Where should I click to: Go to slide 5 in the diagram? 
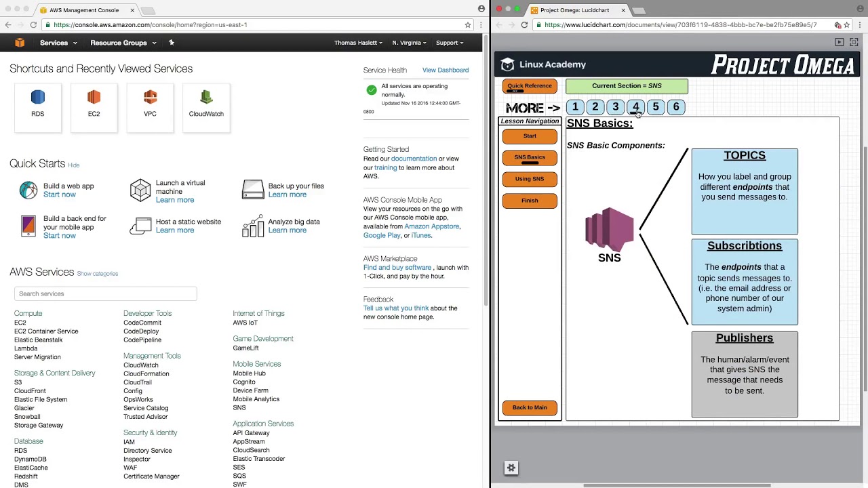(656, 107)
